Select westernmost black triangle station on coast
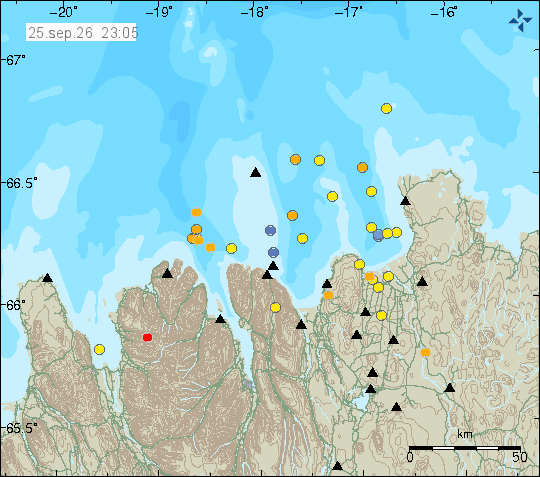The width and height of the screenshot is (540, 477). 48,278
